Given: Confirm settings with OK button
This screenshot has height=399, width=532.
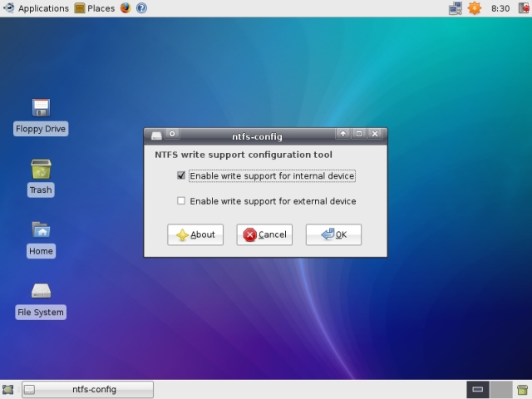Looking at the screenshot, I should point(333,234).
